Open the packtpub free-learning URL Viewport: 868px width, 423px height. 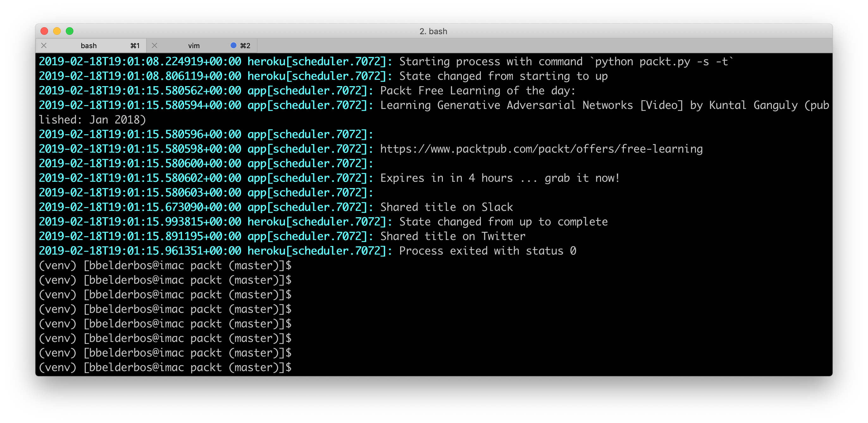click(541, 149)
